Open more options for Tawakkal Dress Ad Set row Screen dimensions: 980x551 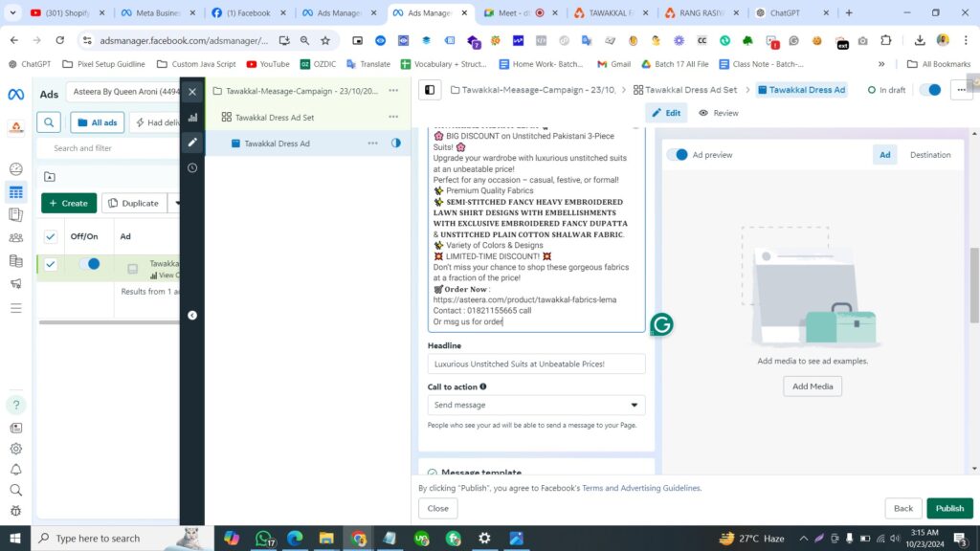pos(393,117)
